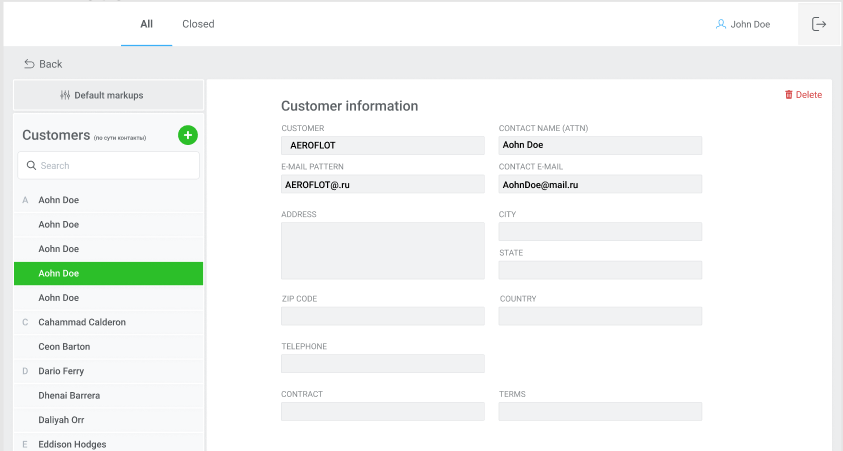Screen dimensions: 843x451
Task: Click the Zip Code input field
Action: point(383,316)
